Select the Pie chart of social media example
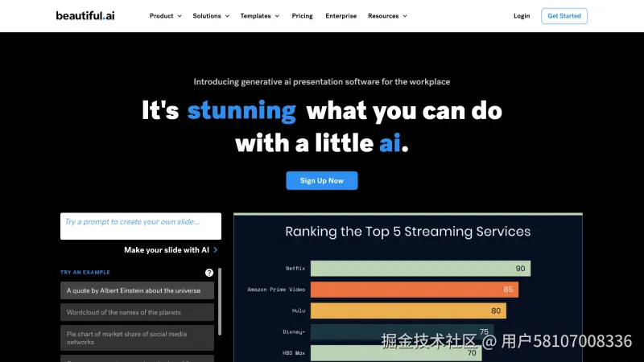This screenshot has width=644, height=362. tap(137, 338)
